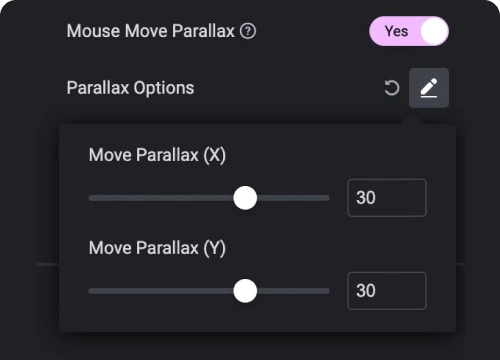Focus the Move Parallax (Y) value field
Viewport: 500px width, 360px height.
[387, 291]
